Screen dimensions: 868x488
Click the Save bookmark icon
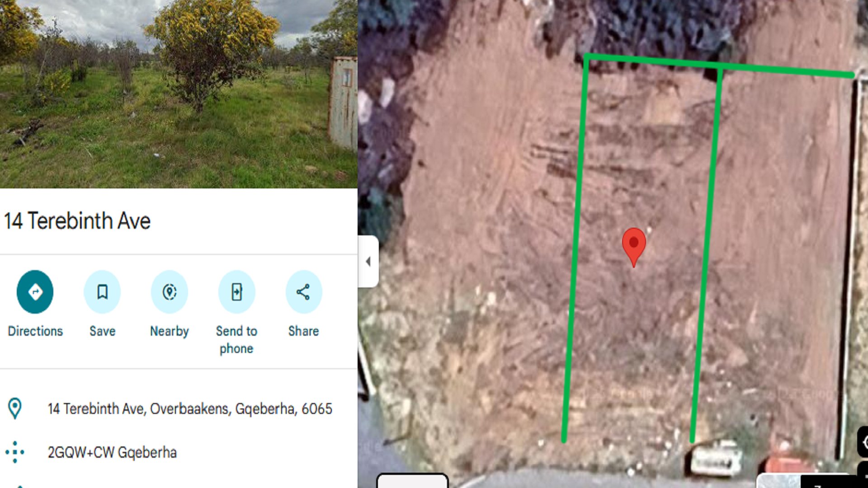(102, 292)
